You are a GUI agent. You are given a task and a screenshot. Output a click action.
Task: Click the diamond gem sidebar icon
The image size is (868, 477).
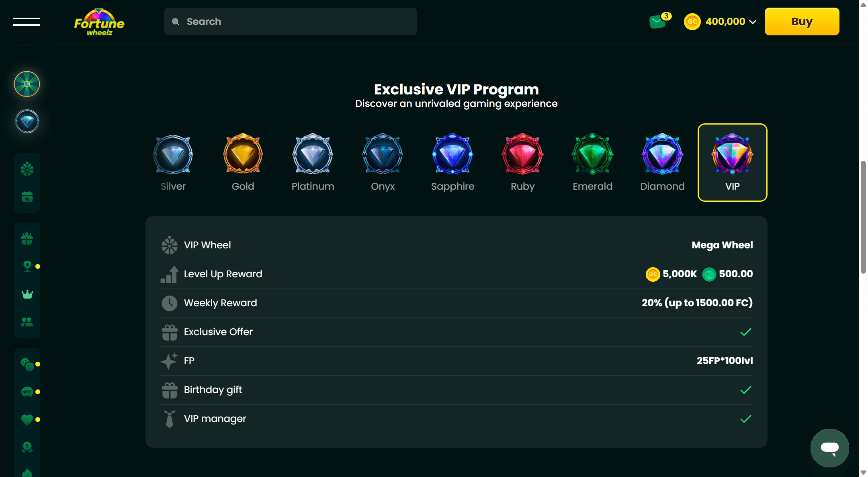27,121
